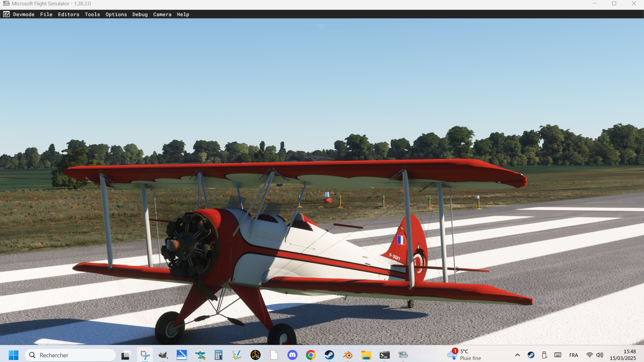Viewport: 644px width, 362px height.
Task: Open the Camera menu
Action: 162,14
